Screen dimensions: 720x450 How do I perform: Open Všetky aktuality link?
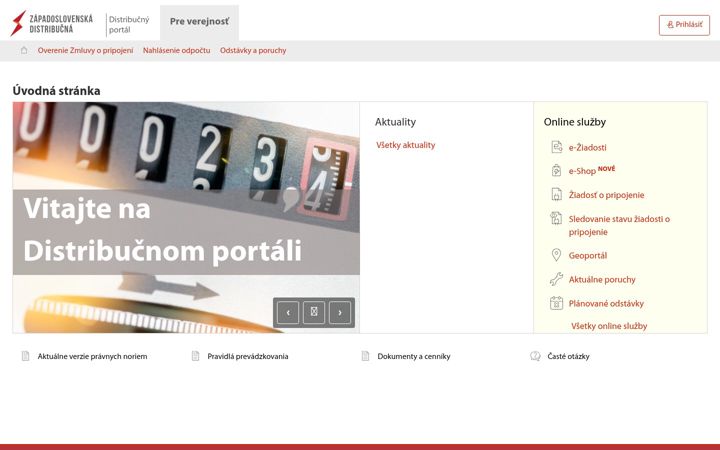(x=405, y=145)
